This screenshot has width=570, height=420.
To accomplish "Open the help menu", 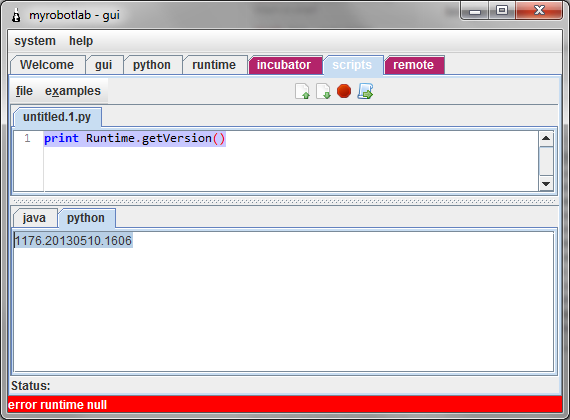I will pyautogui.click(x=81, y=41).
